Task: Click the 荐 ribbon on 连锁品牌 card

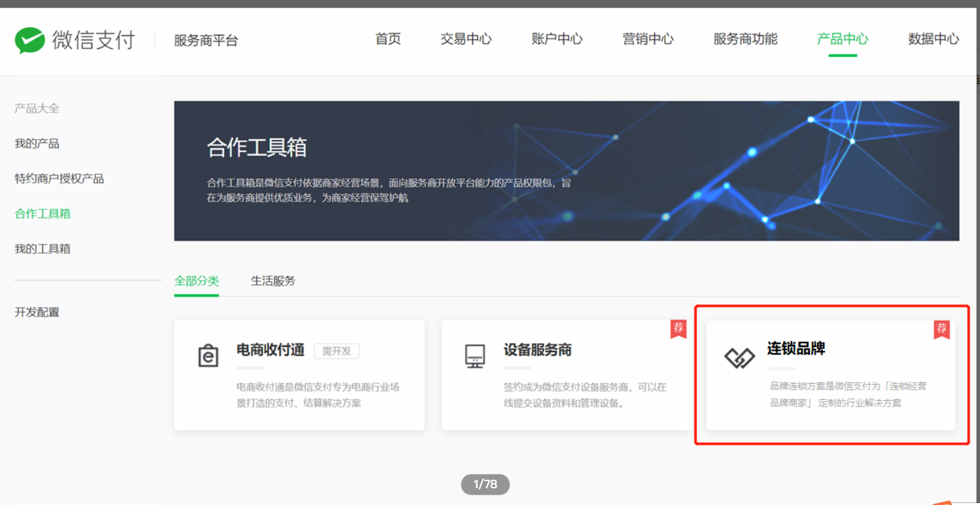Action: (941, 329)
